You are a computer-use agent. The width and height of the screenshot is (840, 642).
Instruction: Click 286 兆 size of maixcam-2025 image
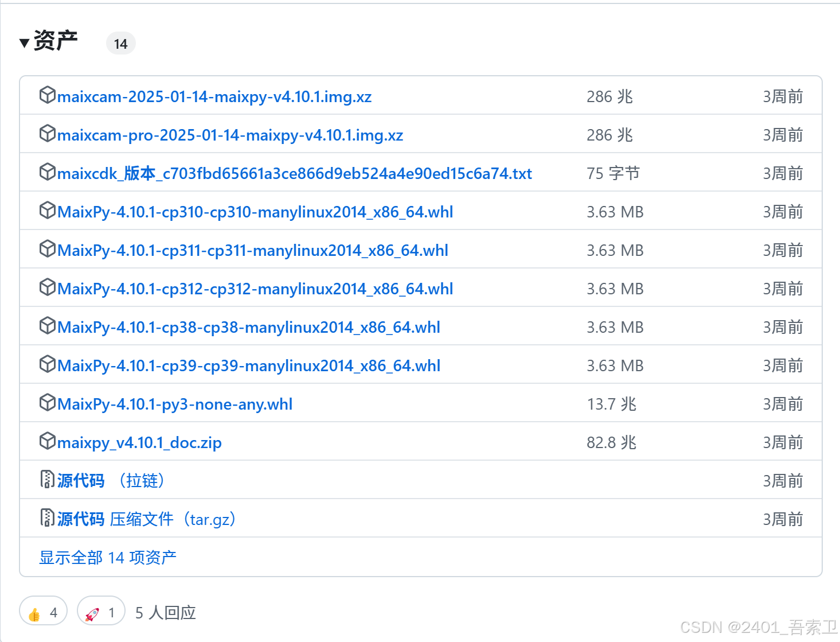coord(610,96)
